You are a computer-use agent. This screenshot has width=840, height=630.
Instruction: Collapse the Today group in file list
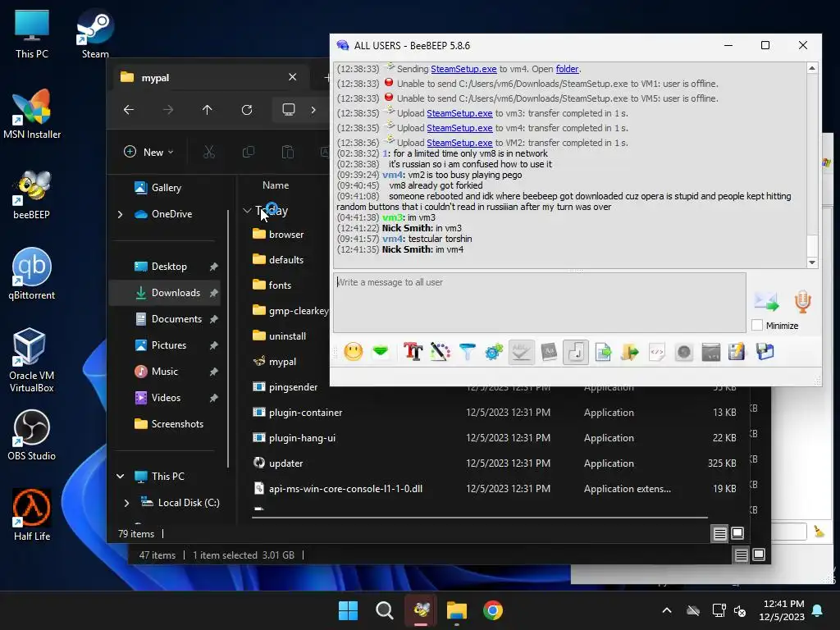tap(247, 211)
